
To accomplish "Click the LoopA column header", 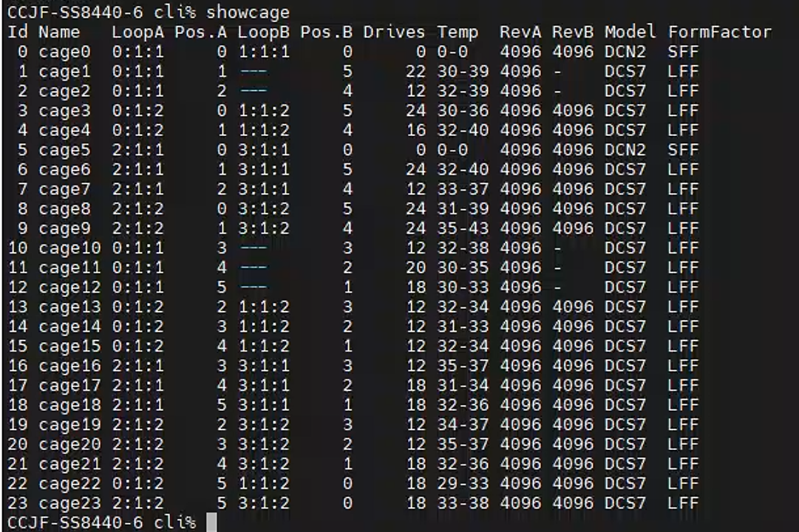I will click(137, 32).
